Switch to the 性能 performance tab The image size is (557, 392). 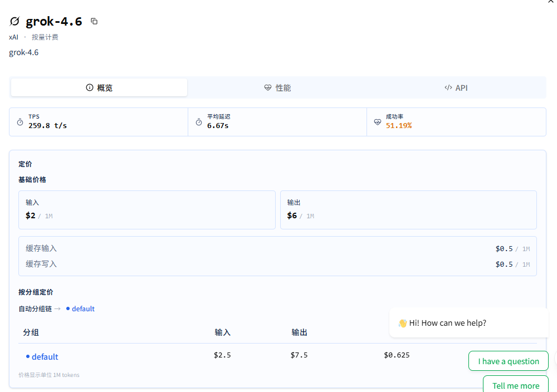278,88
